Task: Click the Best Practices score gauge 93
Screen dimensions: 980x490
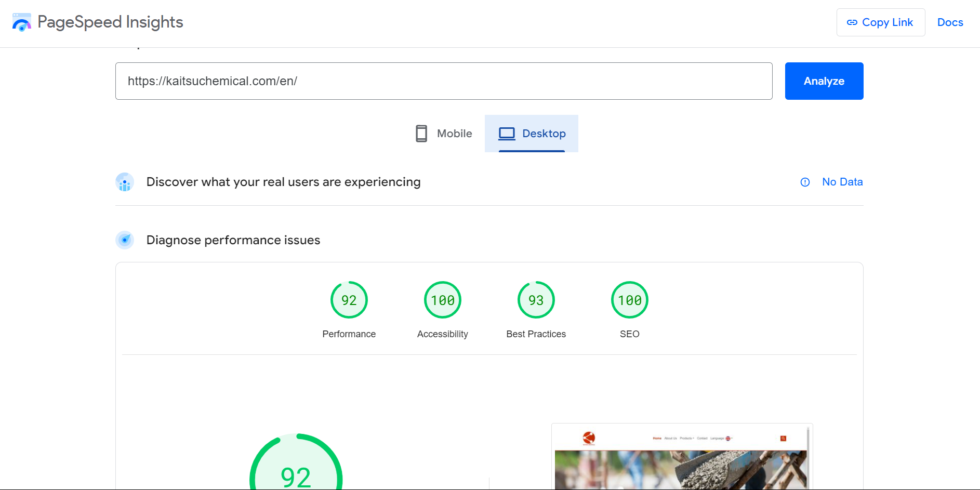Action: (x=536, y=300)
